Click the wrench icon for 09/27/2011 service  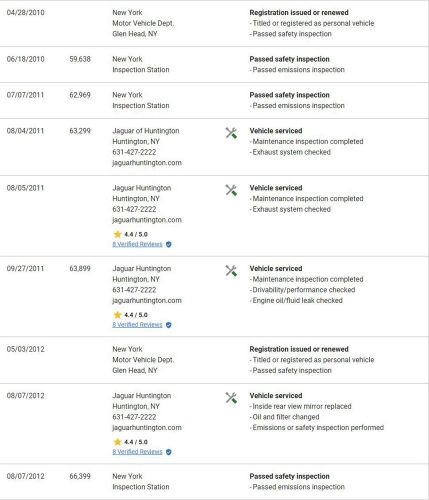tap(231, 271)
